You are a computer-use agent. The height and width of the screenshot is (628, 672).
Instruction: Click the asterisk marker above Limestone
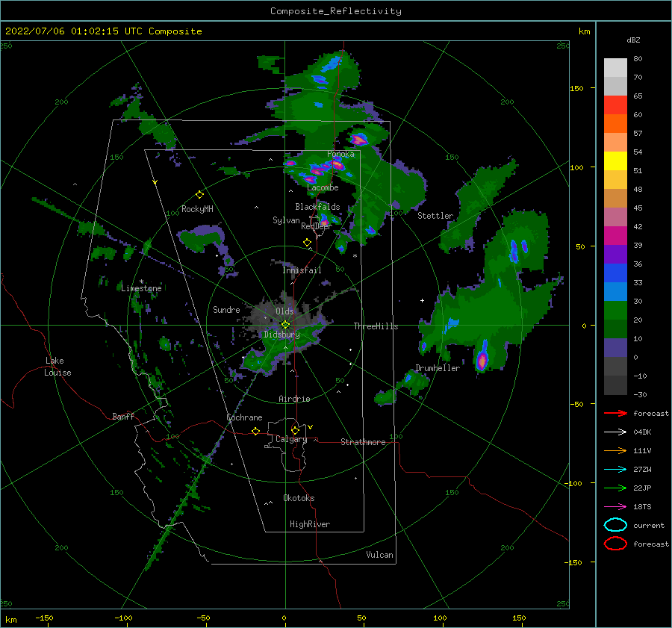pyautogui.click(x=141, y=282)
